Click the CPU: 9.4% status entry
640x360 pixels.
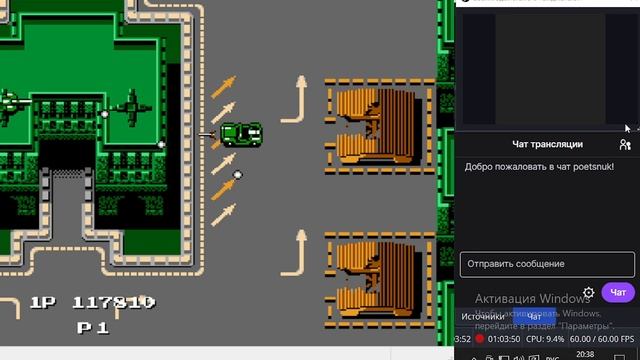coord(545,339)
